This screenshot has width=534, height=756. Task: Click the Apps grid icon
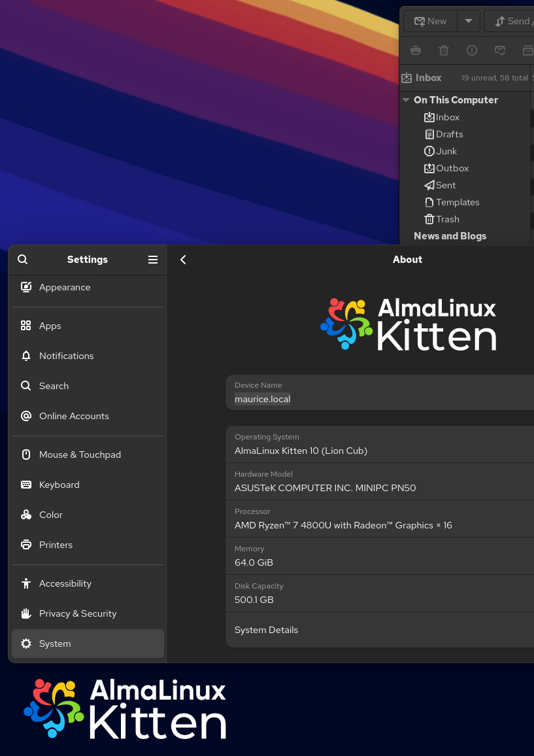pos(26,326)
